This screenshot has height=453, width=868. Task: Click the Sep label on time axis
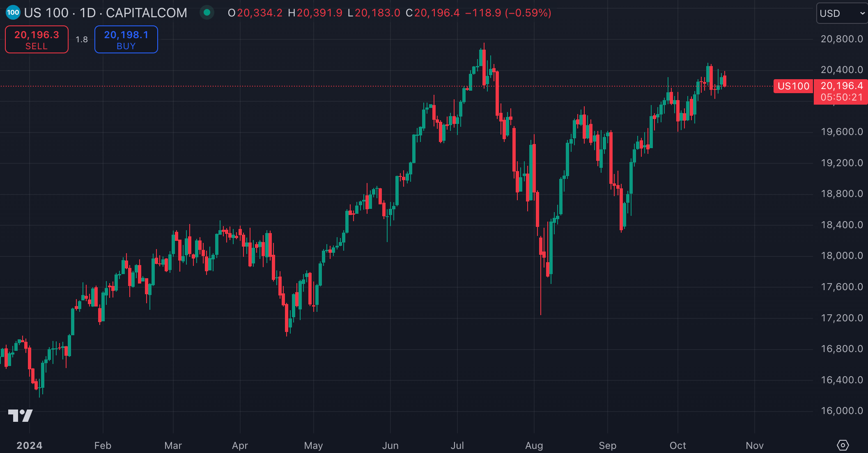point(608,446)
